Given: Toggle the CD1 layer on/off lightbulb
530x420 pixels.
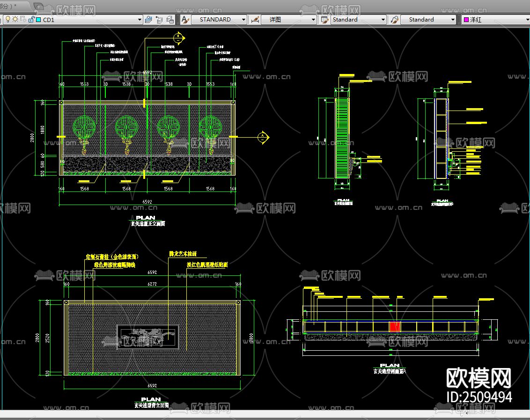Looking at the screenshot, I should [x=7, y=19].
